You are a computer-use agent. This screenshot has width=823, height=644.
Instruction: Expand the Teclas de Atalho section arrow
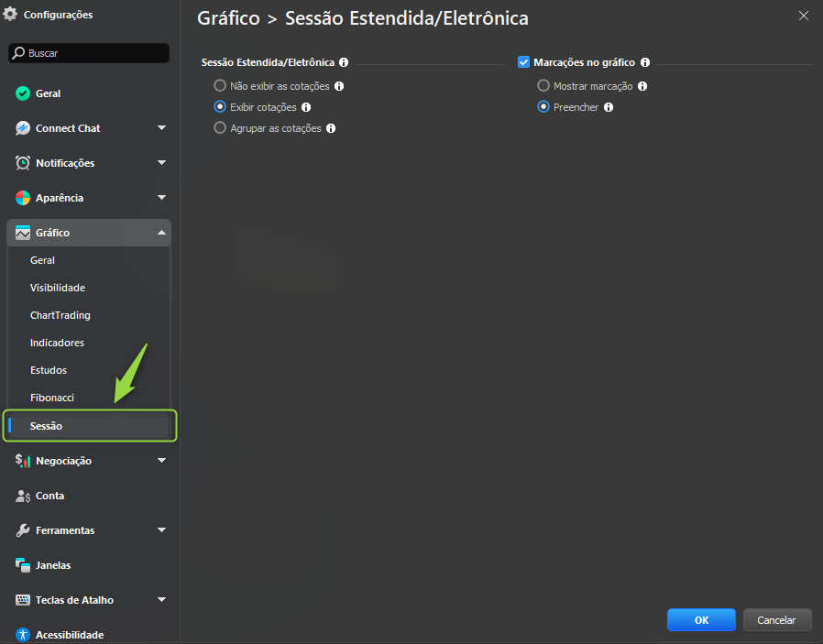[161, 599]
